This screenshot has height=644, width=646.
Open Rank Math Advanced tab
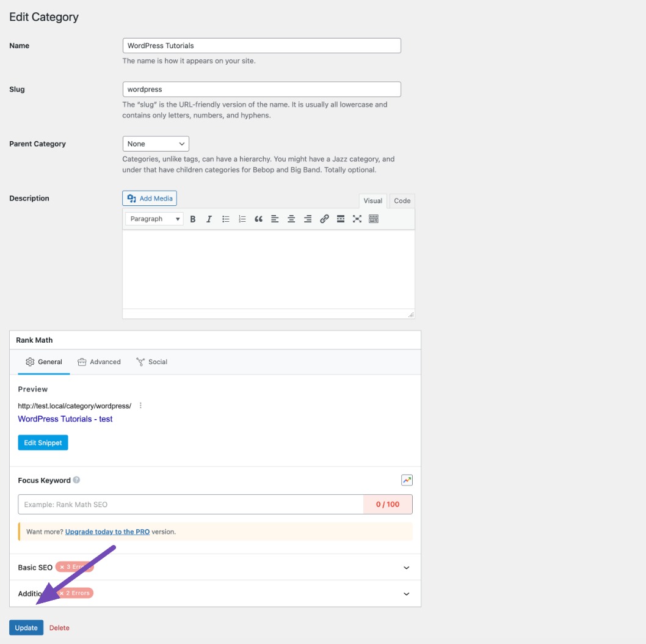(100, 362)
